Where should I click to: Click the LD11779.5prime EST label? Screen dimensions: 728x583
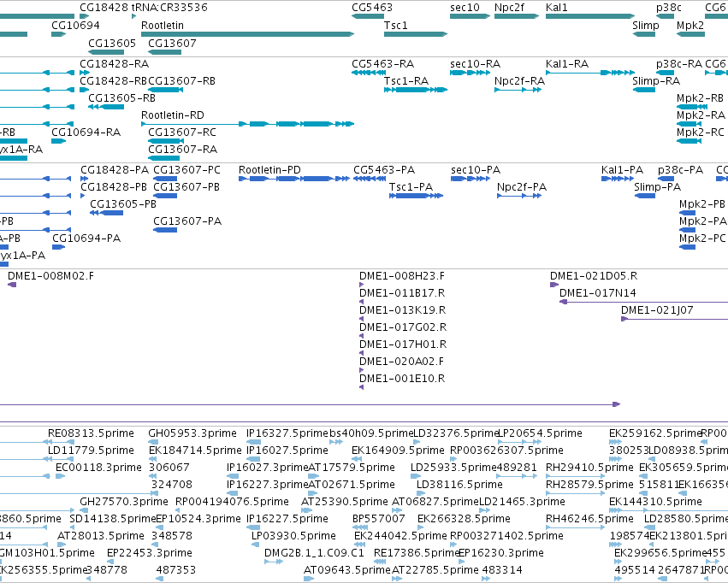point(91,450)
